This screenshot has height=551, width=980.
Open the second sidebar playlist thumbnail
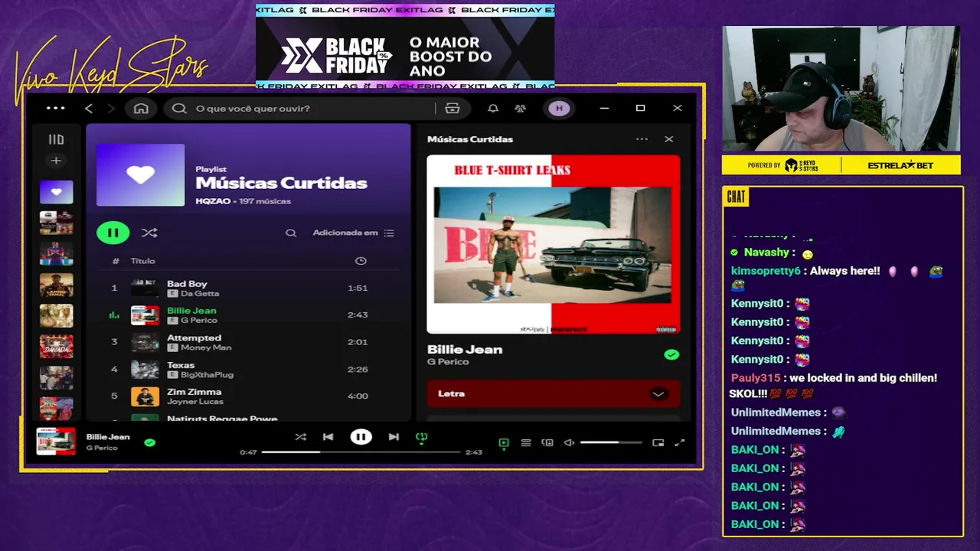point(57,223)
